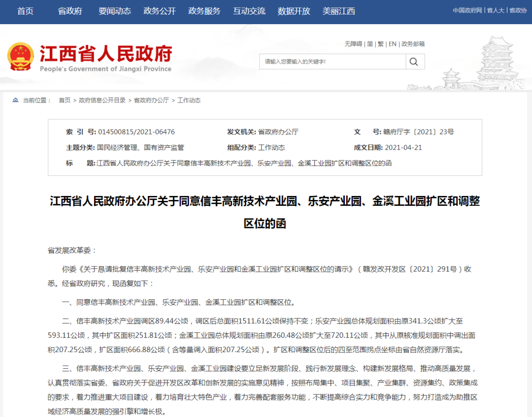Click the People's Government of Jiangxi Province subtitle
This screenshot has width=532, height=417.
(105, 69)
